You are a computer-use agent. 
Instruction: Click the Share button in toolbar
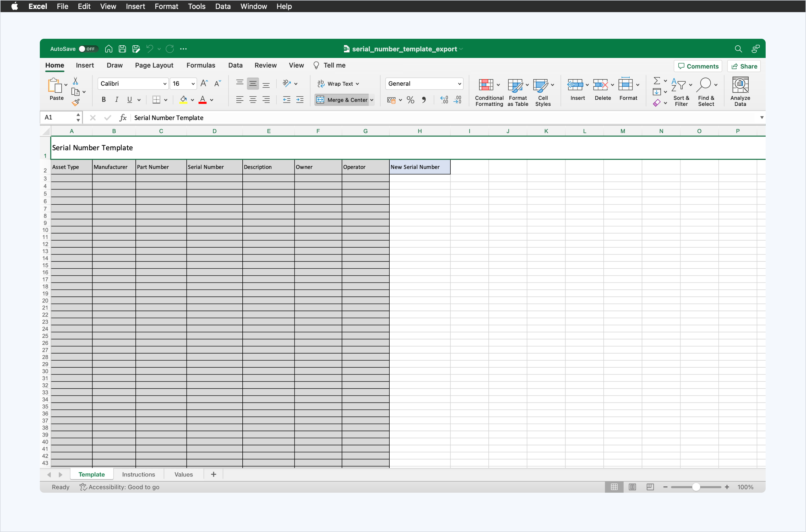click(x=745, y=66)
